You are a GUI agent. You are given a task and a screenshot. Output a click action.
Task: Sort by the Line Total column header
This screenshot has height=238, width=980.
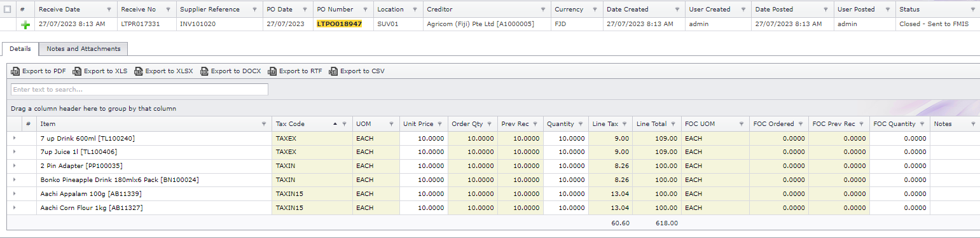[651, 124]
